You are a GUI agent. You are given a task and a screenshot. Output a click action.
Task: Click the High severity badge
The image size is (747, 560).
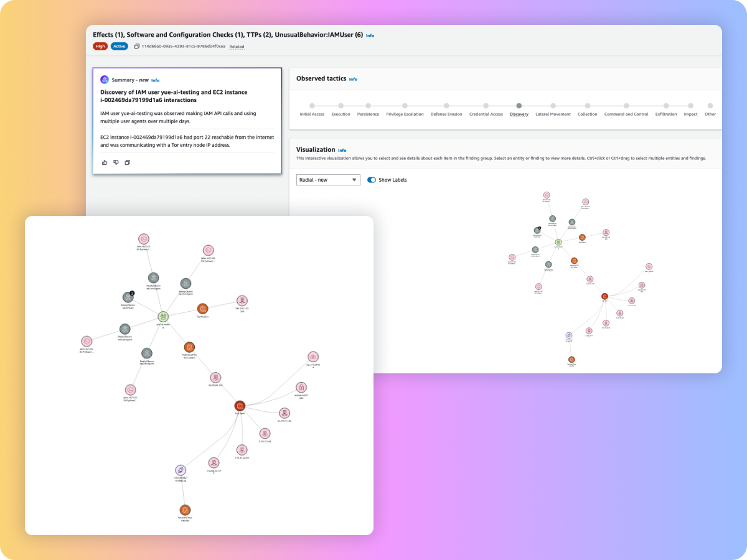click(100, 46)
